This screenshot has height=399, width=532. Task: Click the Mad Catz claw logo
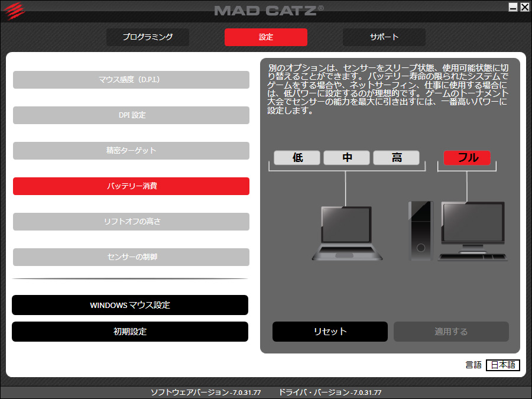coord(15,10)
